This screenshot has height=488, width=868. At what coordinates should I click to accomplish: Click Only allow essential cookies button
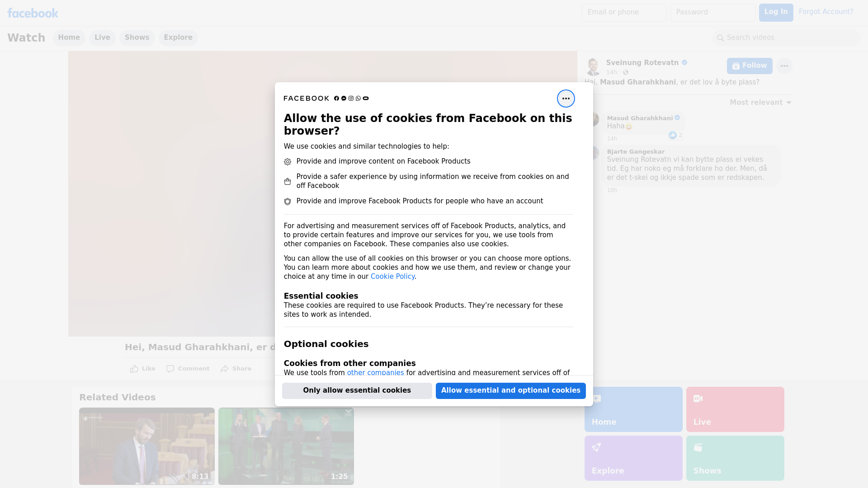click(357, 390)
